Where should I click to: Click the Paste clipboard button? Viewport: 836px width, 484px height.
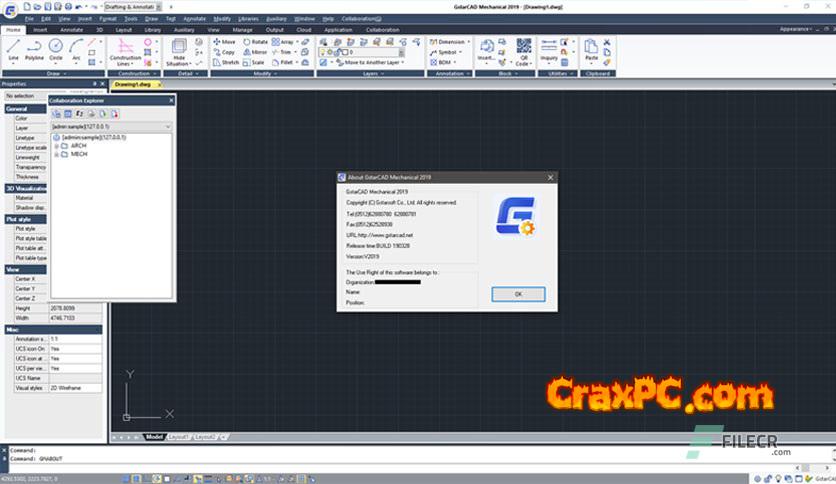point(591,50)
